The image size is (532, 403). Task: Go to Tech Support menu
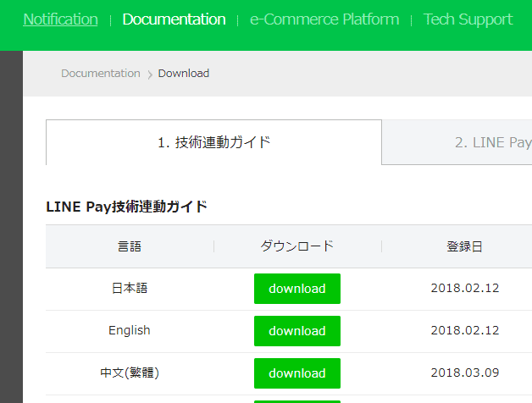click(468, 19)
